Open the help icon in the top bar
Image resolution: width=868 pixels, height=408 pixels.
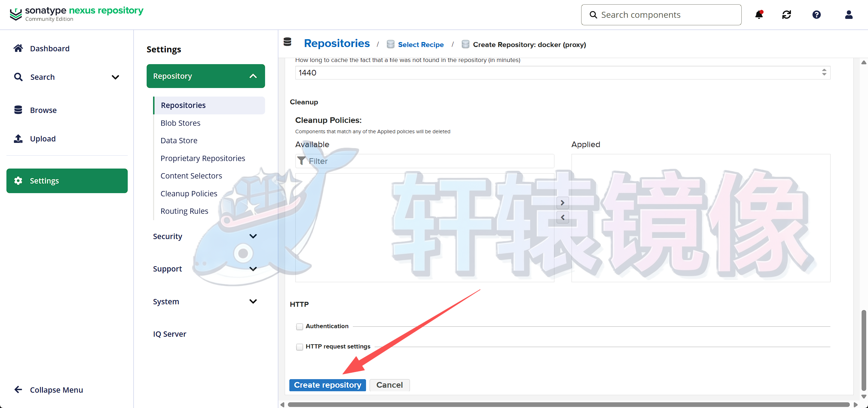[x=817, y=15]
